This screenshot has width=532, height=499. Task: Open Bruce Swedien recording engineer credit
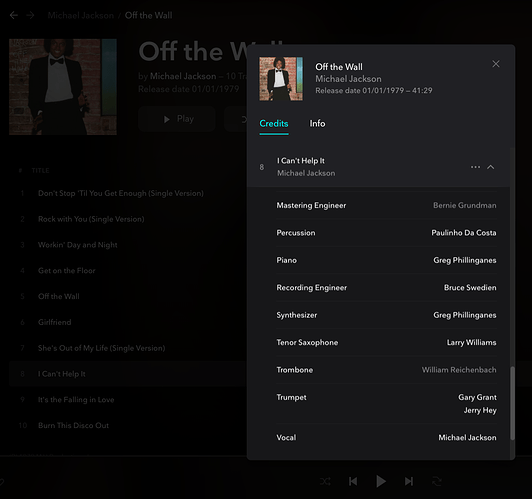[470, 288]
